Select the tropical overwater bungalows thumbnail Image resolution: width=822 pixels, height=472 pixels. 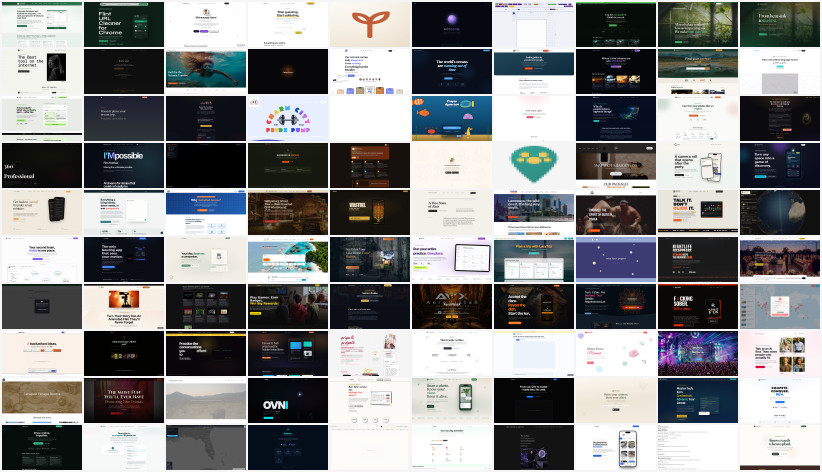[288, 260]
